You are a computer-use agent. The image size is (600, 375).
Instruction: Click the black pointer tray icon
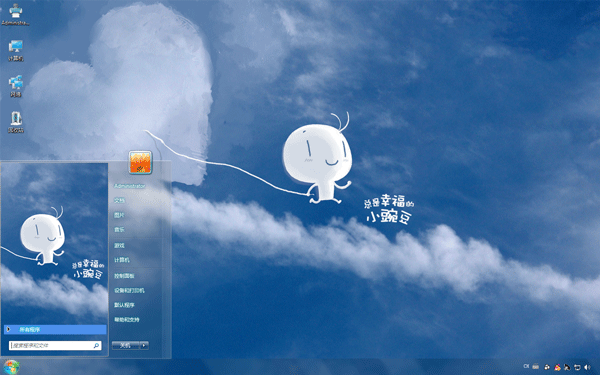[567, 367]
